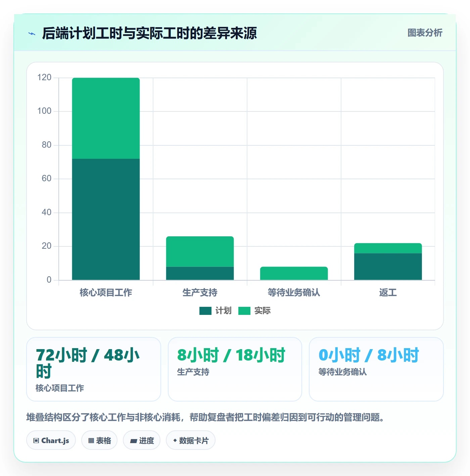Click the 120 y-axis tick label

tap(44, 78)
